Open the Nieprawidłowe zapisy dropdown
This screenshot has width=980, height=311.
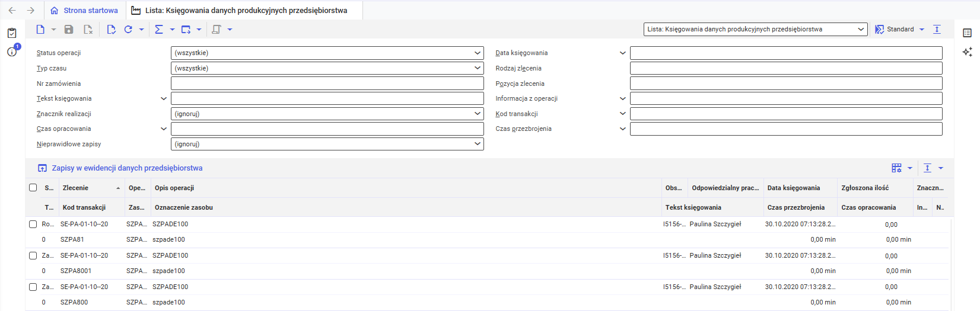[327, 144]
